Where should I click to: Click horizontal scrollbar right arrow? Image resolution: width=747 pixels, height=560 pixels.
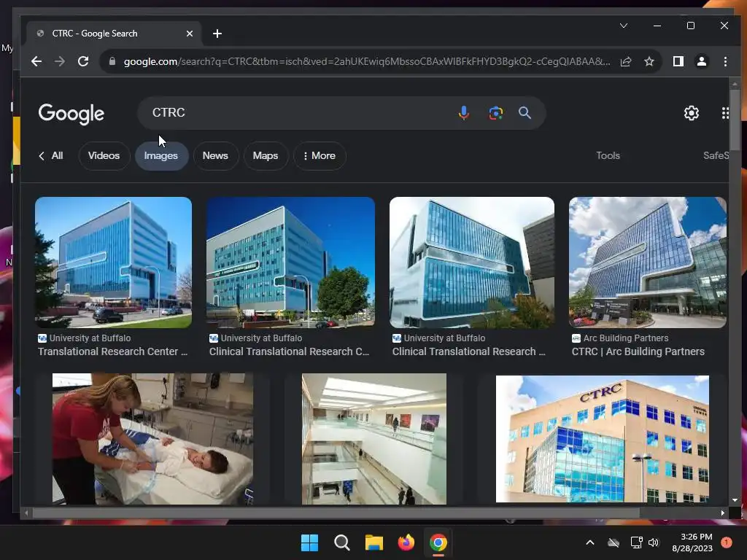click(x=723, y=513)
